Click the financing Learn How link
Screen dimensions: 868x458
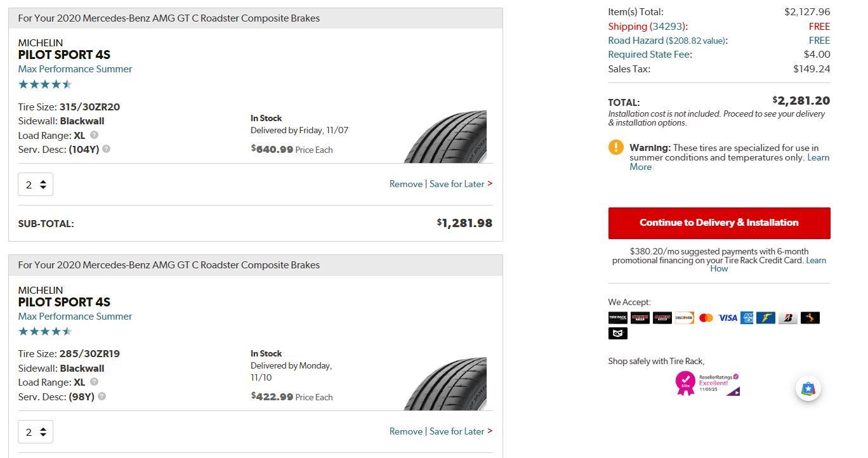719,268
